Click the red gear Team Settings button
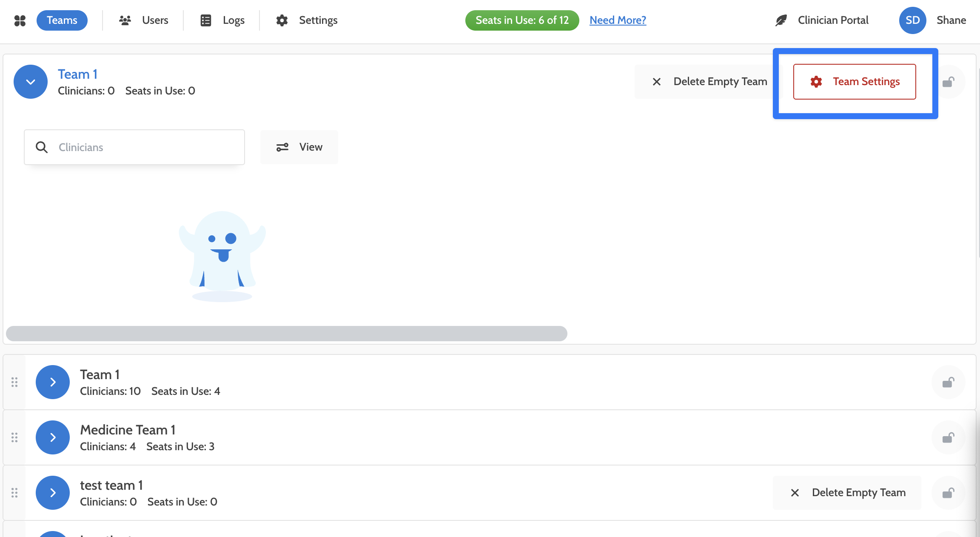980x537 pixels. 855,82
